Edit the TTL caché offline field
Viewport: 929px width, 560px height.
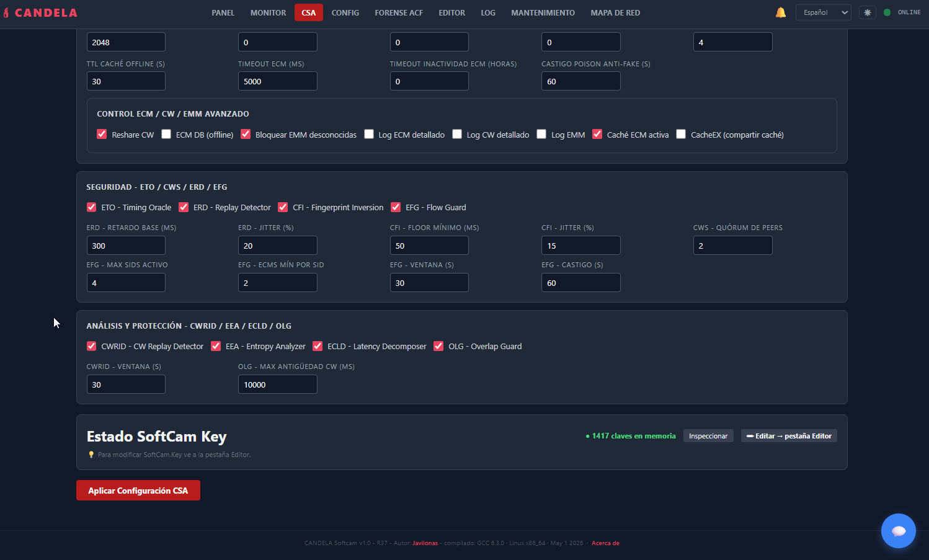[126, 81]
